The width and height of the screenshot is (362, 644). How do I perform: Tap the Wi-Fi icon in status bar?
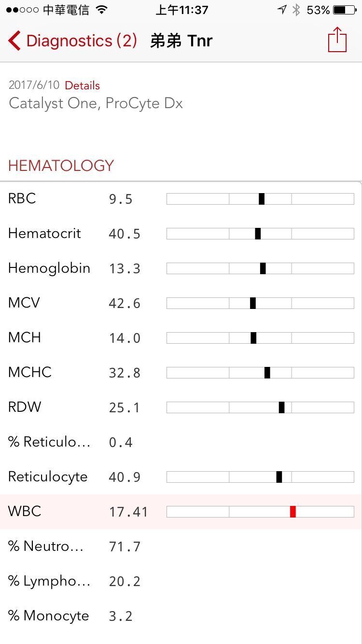click(101, 10)
